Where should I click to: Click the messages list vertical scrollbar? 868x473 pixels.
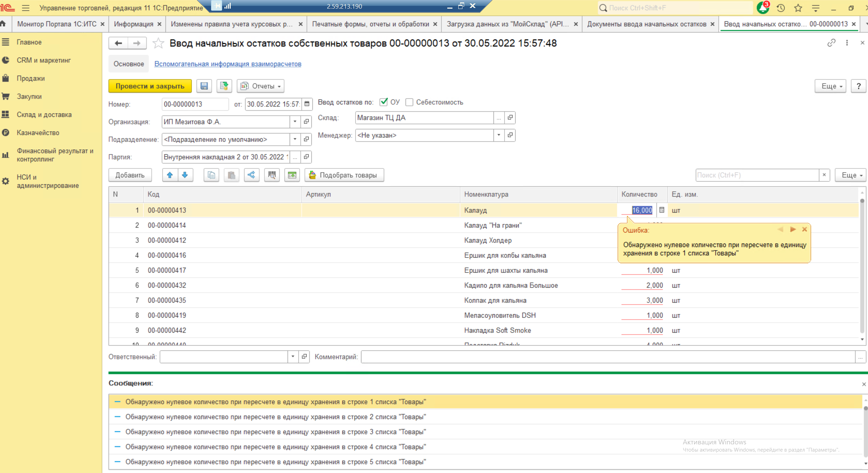(x=865, y=431)
